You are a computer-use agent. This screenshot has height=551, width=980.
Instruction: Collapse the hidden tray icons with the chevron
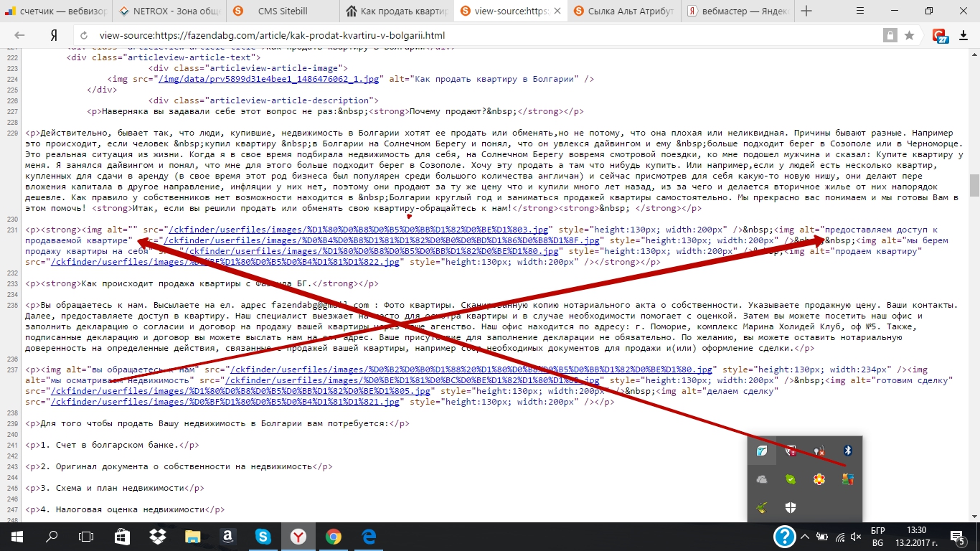pyautogui.click(x=805, y=536)
